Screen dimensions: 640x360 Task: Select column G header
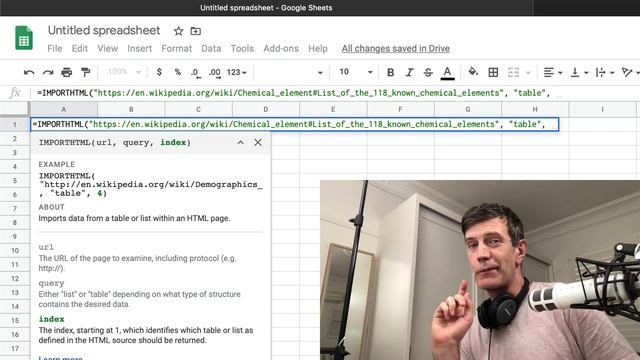pyautogui.click(x=468, y=109)
